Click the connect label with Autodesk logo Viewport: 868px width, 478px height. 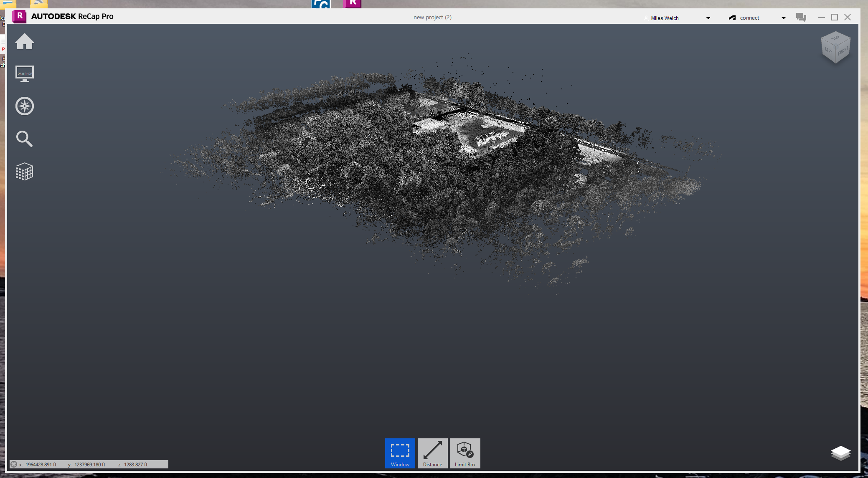coord(744,18)
